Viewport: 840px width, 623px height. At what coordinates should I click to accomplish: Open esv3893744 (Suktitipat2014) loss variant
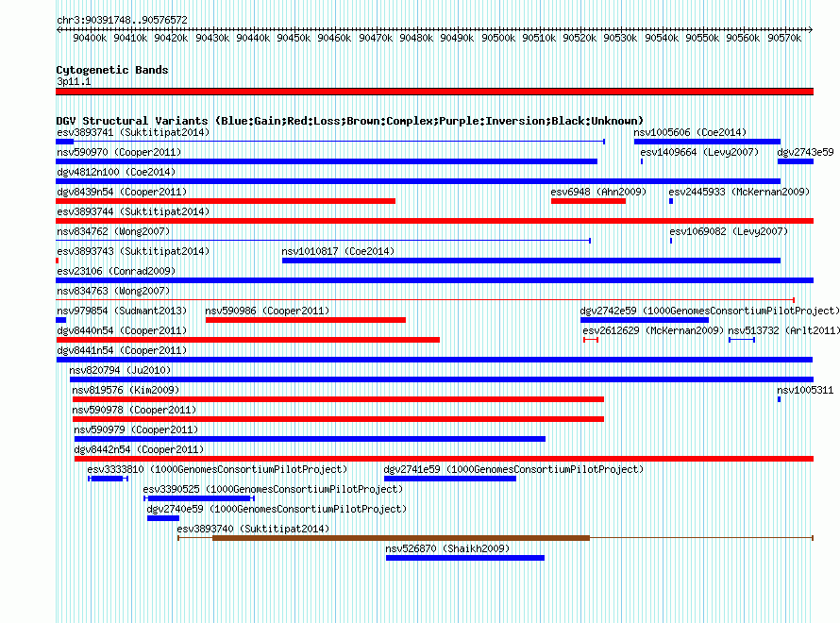point(434,221)
